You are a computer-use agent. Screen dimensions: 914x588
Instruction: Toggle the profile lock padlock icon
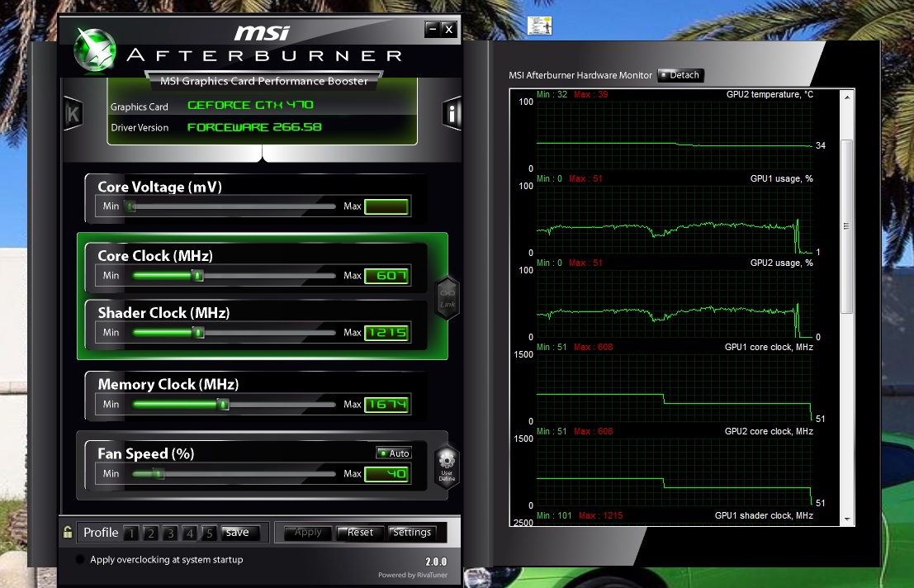pos(68,532)
